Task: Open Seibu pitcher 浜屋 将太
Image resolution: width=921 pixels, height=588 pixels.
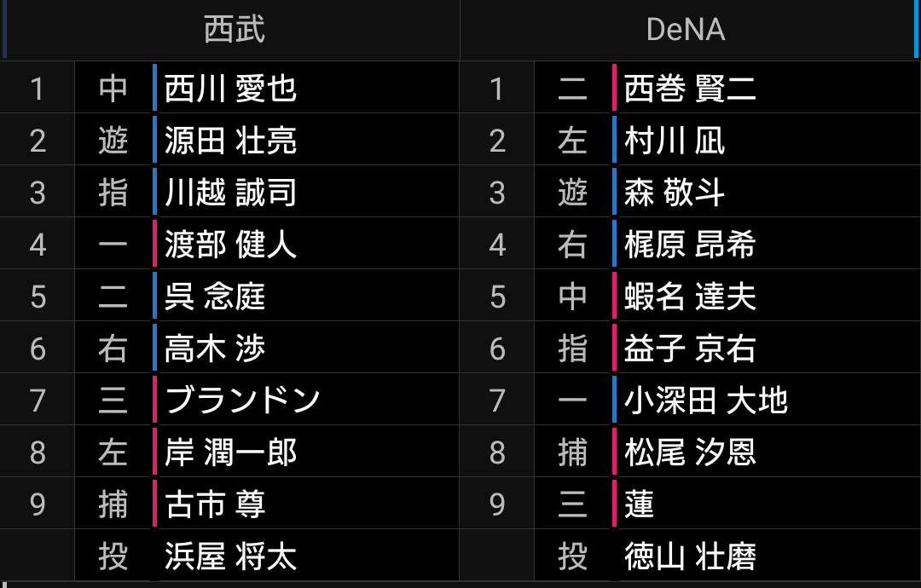Action: [x=230, y=556]
